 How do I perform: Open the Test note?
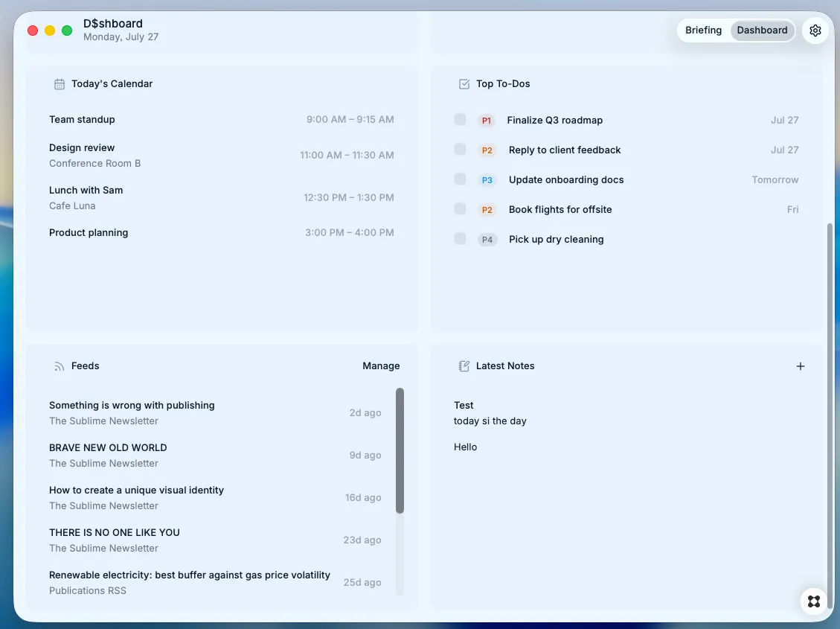(464, 406)
